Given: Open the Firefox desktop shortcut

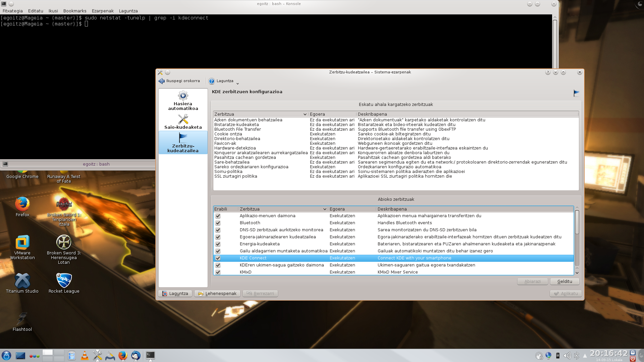Looking at the screenshot, I should pyautogui.click(x=22, y=207).
